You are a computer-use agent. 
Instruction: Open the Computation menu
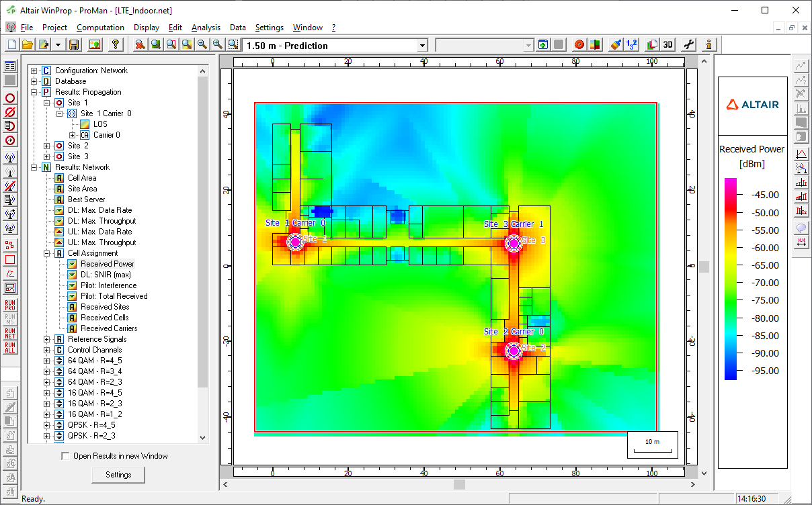[100, 28]
